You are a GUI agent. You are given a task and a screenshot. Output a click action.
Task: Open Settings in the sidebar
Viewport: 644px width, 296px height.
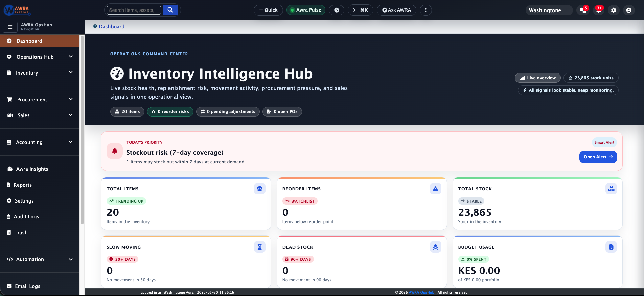pyautogui.click(x=40, y=201)
